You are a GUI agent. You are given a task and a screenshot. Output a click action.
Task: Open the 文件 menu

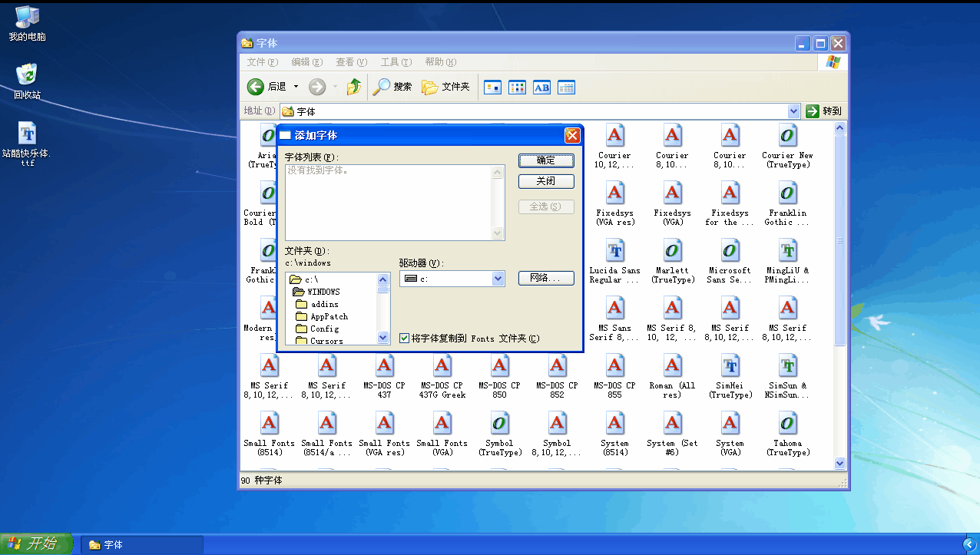262,62
